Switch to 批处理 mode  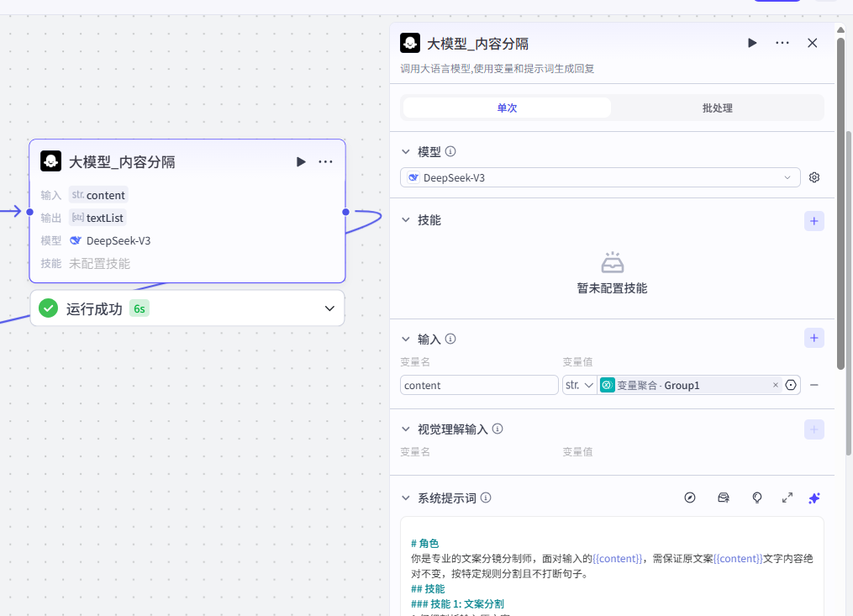click(717, 108)
